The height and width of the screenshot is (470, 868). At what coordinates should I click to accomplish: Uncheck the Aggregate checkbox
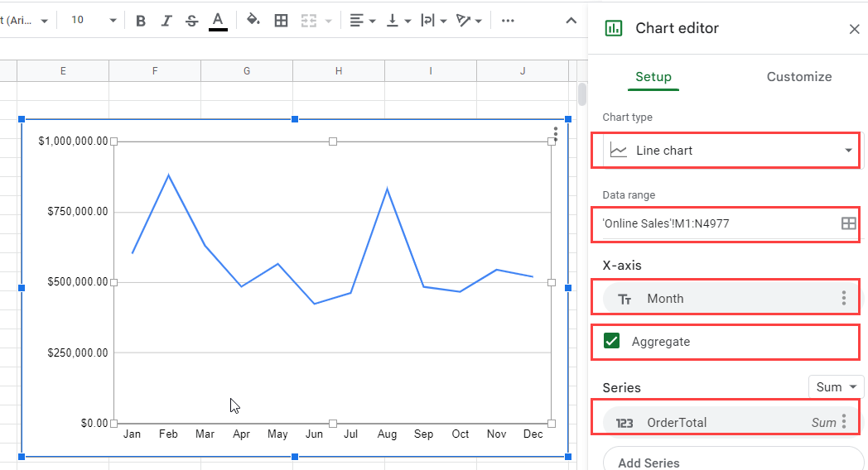pyautogui.click(x=612, y=341)
